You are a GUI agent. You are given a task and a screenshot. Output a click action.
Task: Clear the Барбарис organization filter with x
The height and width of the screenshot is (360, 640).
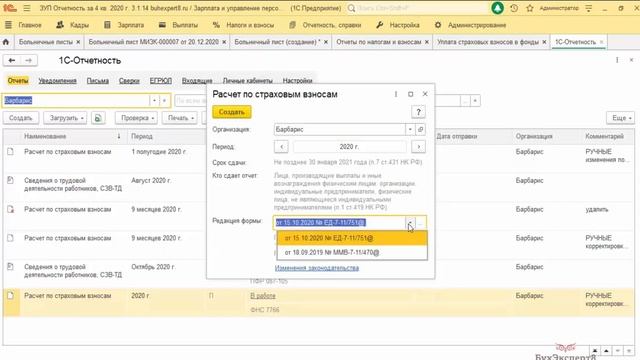[164, 100]
